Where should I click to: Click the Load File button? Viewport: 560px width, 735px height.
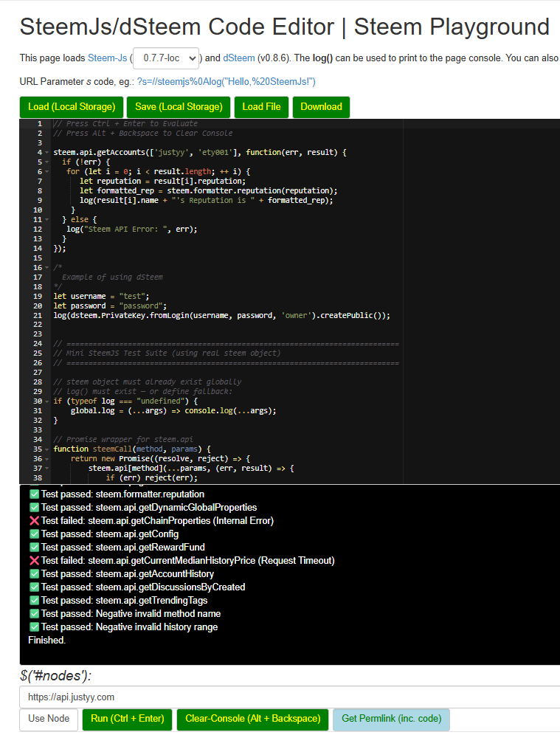click(x=261, y=107)
